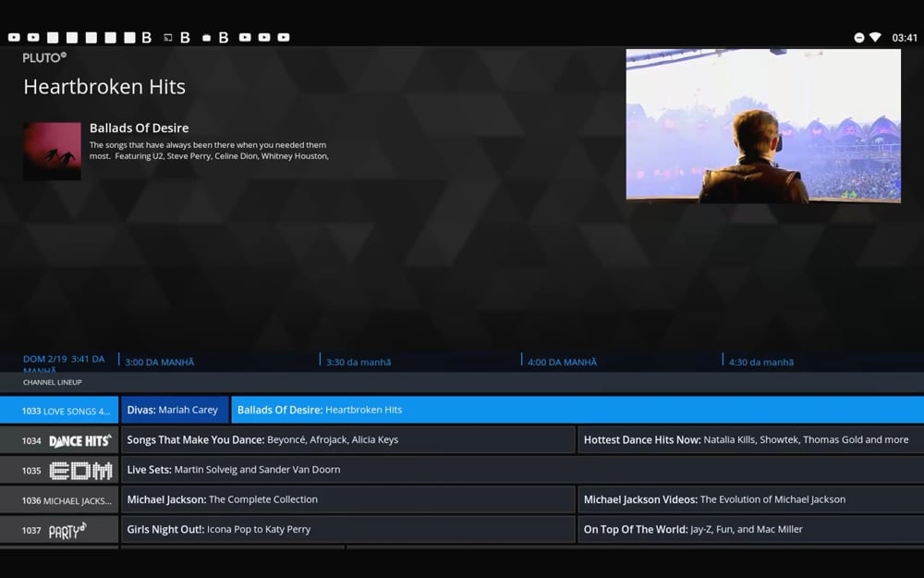Click the Ballads Of Desire album thumbnail

click(x=53, y=151)
